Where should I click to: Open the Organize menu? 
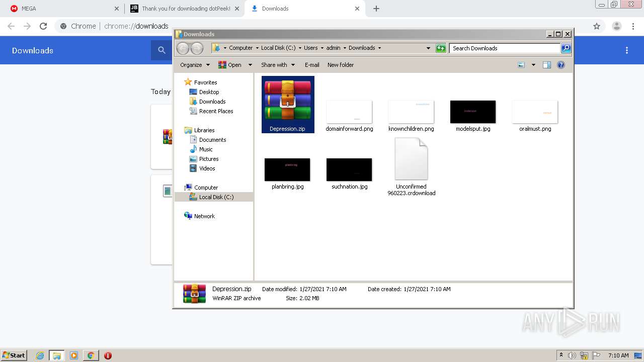tap(195, 65)
